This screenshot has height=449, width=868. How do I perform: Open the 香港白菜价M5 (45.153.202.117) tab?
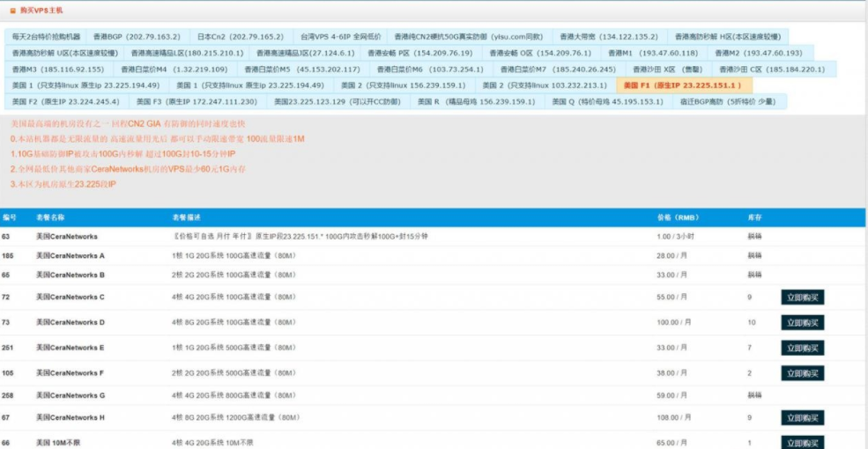(302, 70)
